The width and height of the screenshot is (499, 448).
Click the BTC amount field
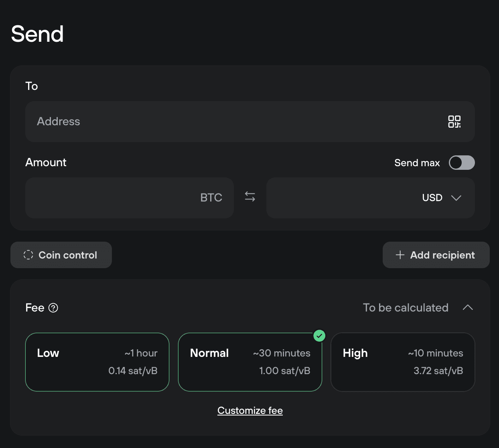pos(120,198)
